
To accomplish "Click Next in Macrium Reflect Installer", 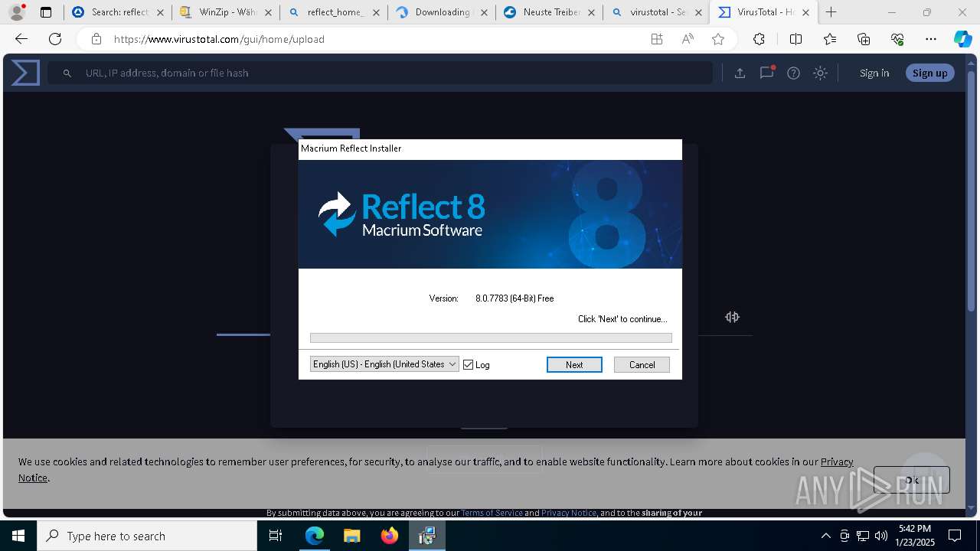I will click(574, 365).
